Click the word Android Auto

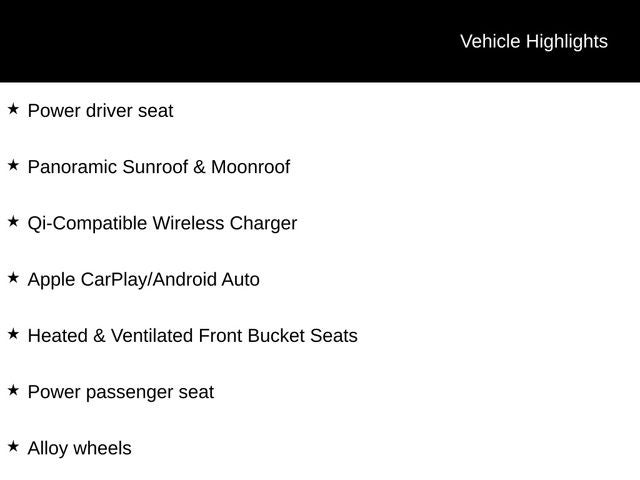tap(207, 280)
